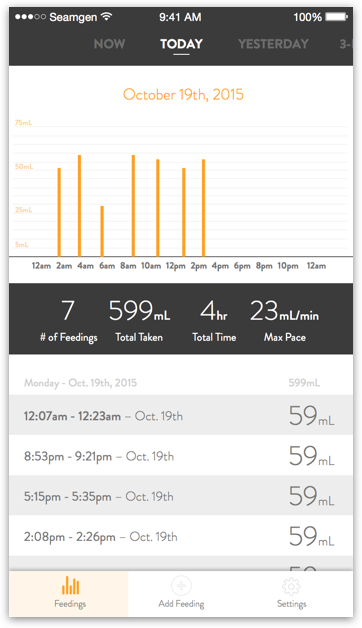
Task: Select the 12:07am - 12:23am feeding entry
Action: click(x=181, y=415)
